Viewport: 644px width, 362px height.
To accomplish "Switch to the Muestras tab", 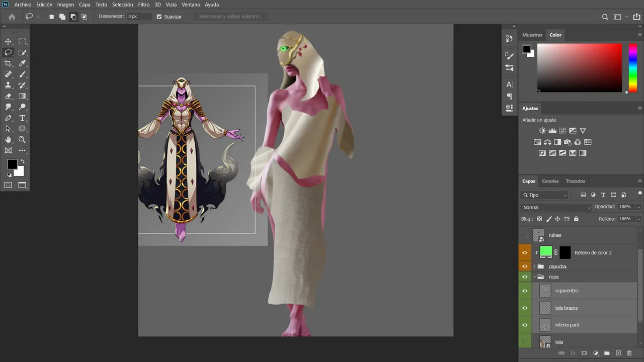I will (x=532, y=35).
